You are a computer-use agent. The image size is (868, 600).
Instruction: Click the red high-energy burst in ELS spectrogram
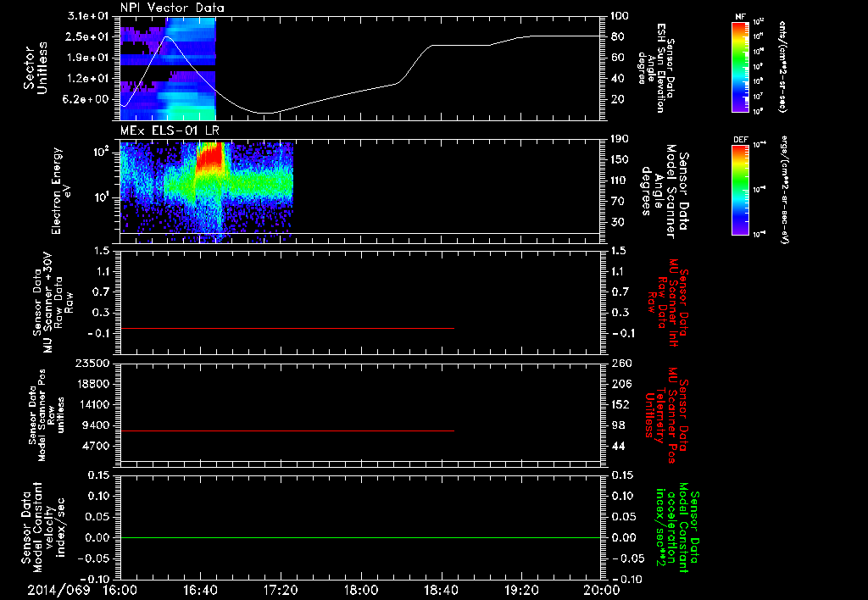[210, 155]
